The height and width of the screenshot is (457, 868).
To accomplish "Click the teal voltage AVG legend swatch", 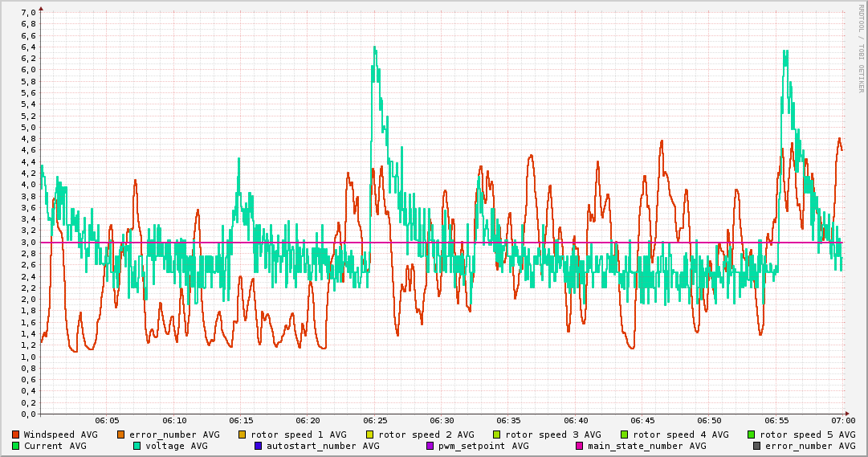I will tap(137, 446).
